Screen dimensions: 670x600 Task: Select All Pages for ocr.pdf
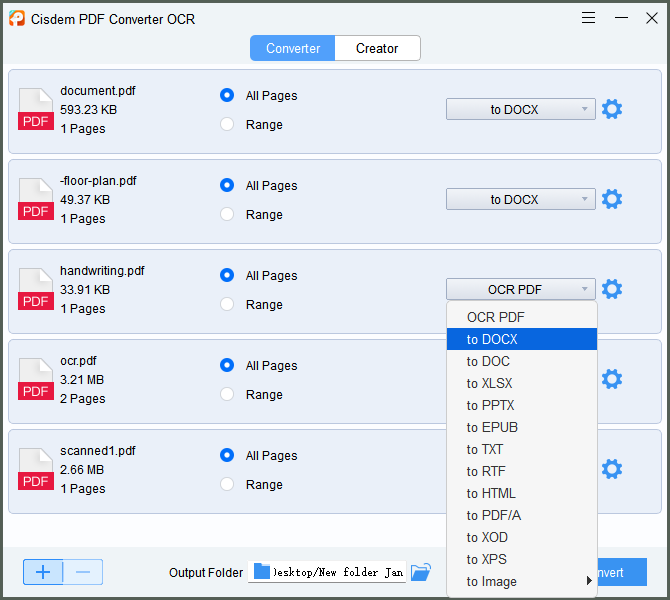227,365
